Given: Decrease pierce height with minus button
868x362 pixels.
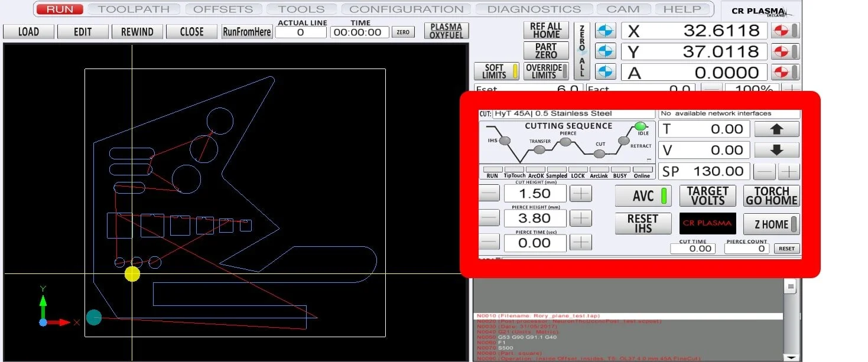Looking at the screenshot, I should [x=489, y=218].
